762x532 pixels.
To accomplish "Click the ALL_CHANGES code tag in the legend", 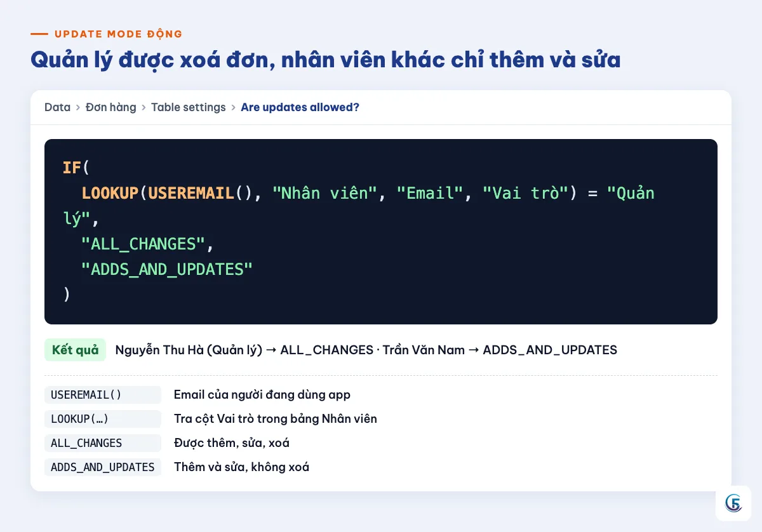I will pos(103,443).
